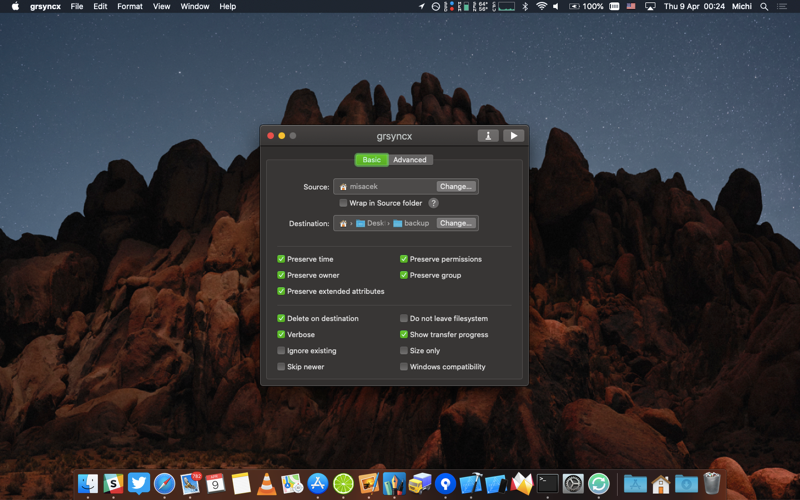The image size is (800, 500).
Task: Open the Trash in the Dock
Action: [711, 484]
